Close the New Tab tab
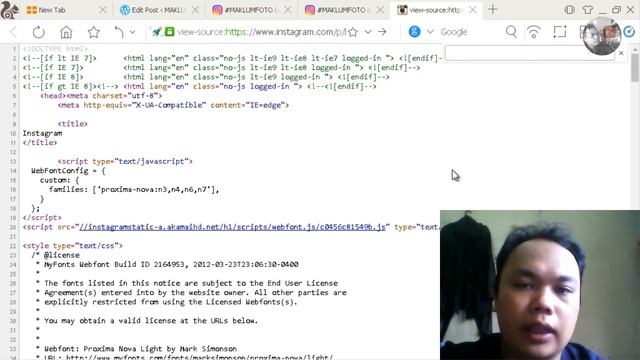Screen dimensions: 640x360 point(103,10)
